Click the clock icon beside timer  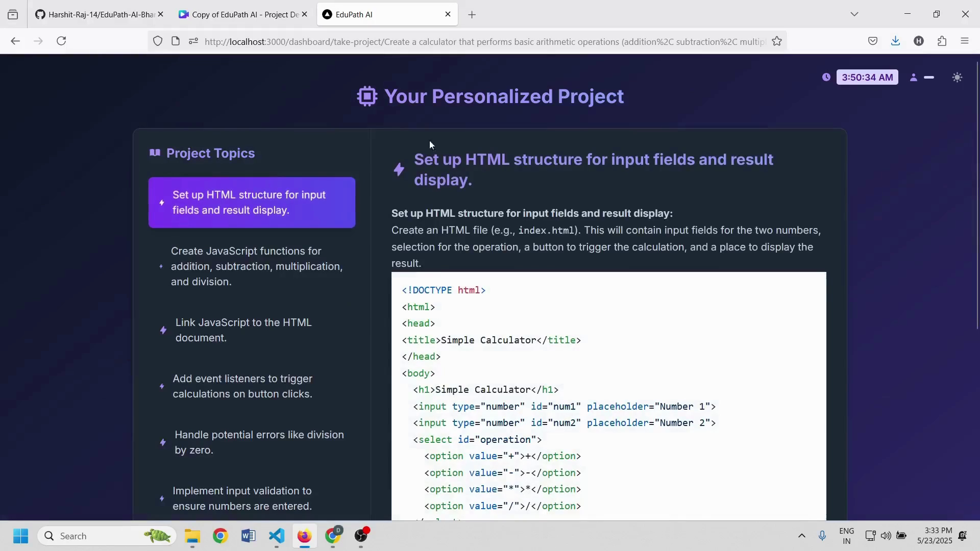[826, 78]
